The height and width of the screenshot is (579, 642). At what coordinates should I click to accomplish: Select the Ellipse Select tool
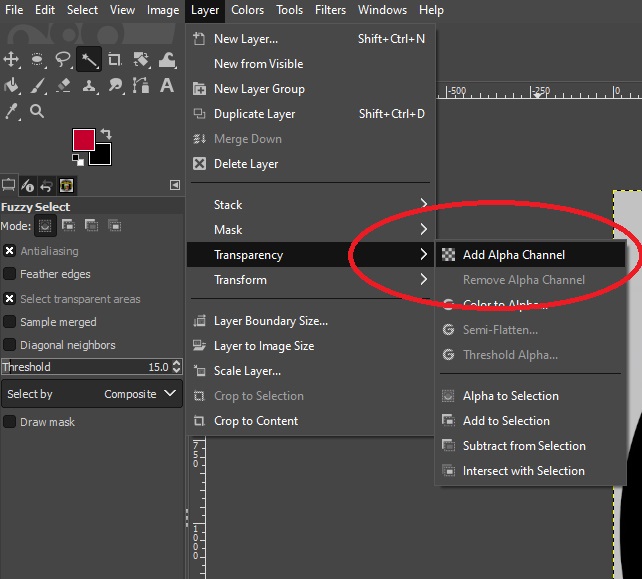point(37,59)
